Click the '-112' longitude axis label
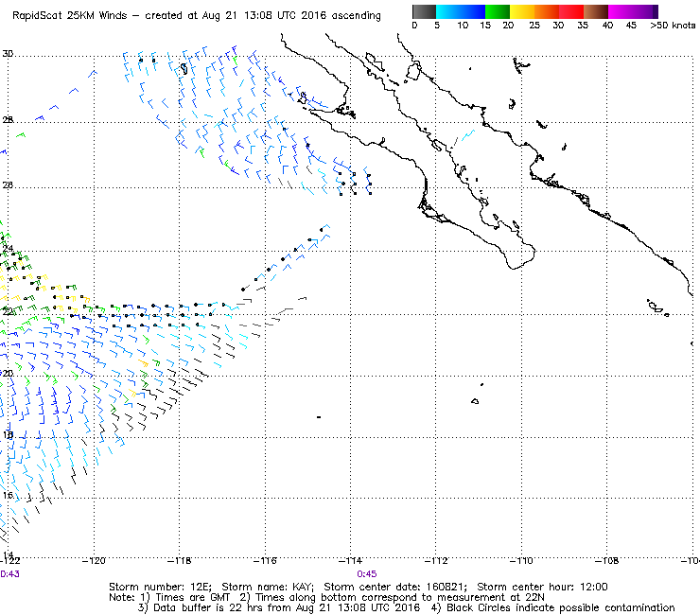Screen dimensions: 700x615 tap(436, 561)
